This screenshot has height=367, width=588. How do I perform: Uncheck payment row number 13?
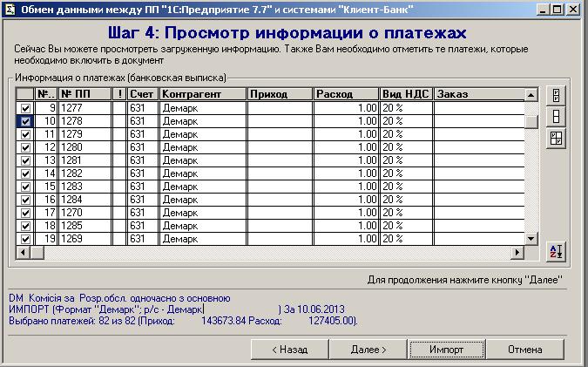tap(25, 160)
